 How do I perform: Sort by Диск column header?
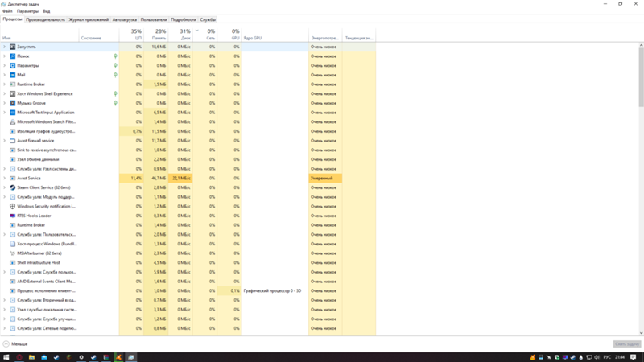point(180,35)
